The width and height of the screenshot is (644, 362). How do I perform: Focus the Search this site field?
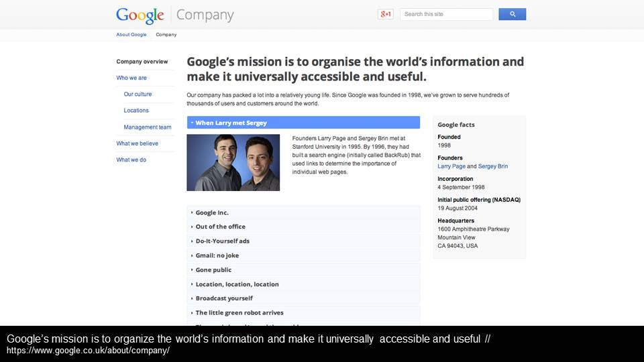pos(447,14)
